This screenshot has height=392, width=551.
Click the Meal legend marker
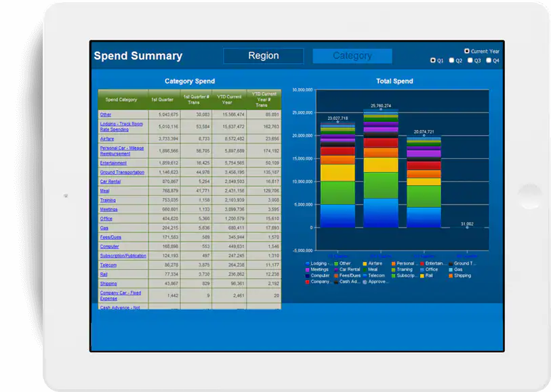pyautogui.click(x=364, y=270)
